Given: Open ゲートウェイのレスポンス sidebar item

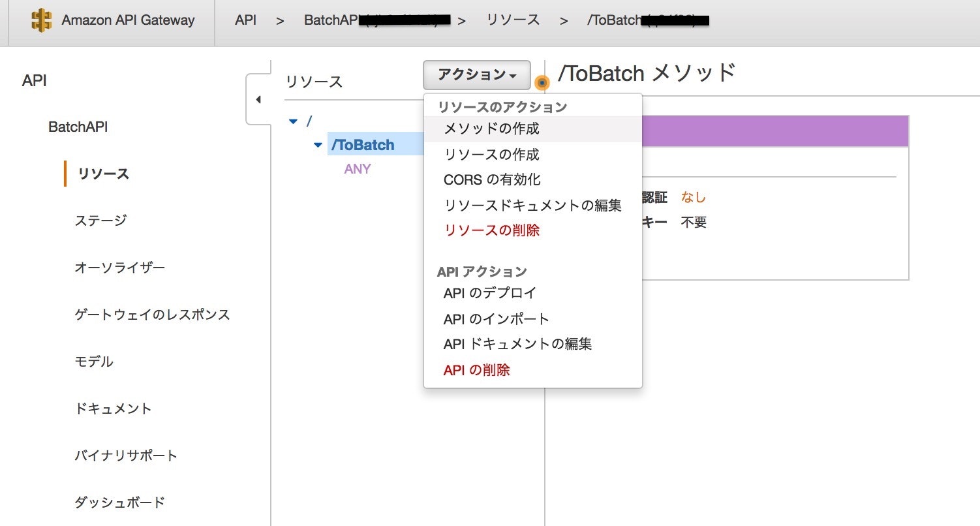Looking at the screenshot, I should coord(153,315).
